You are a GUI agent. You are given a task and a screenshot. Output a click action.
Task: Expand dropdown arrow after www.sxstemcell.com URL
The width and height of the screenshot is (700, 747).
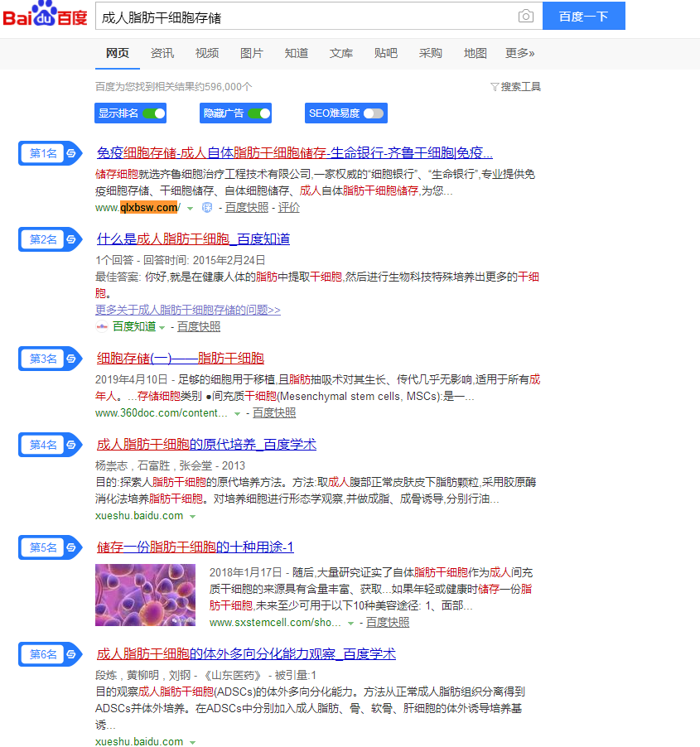click(x=350, y=623)
